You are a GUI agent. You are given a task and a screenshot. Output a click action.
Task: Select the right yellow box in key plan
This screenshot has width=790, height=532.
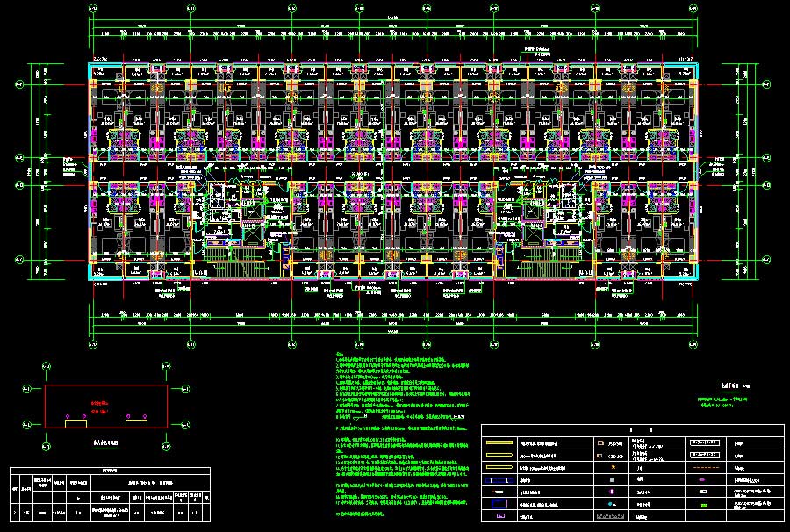(x=137, y=423)
